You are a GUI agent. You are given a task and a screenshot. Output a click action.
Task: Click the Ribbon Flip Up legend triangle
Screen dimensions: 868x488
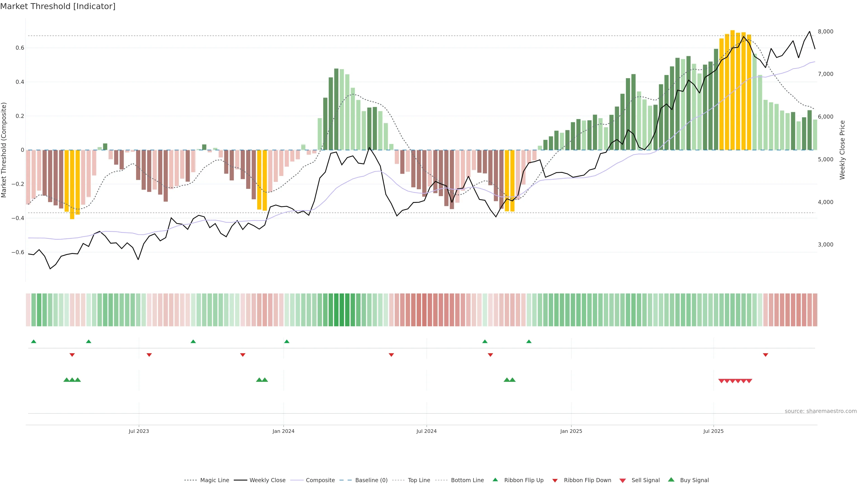point(495,480)
